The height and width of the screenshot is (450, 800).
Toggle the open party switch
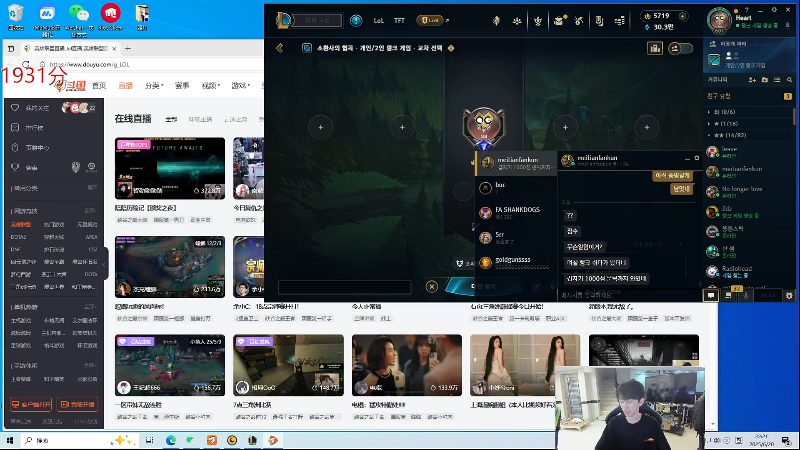(x=681, y=48)
